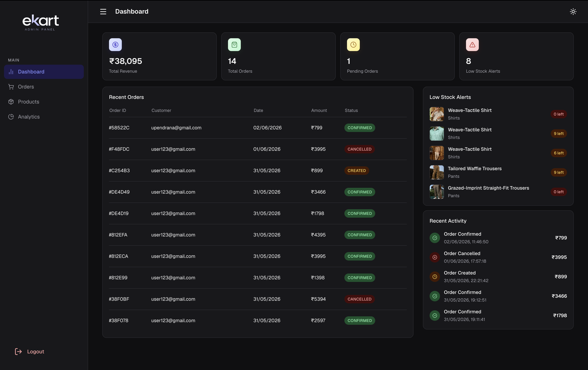Click the Analytics pie chart icon
Viewport: 588px width, 370px height.
(x=11, y=117)
